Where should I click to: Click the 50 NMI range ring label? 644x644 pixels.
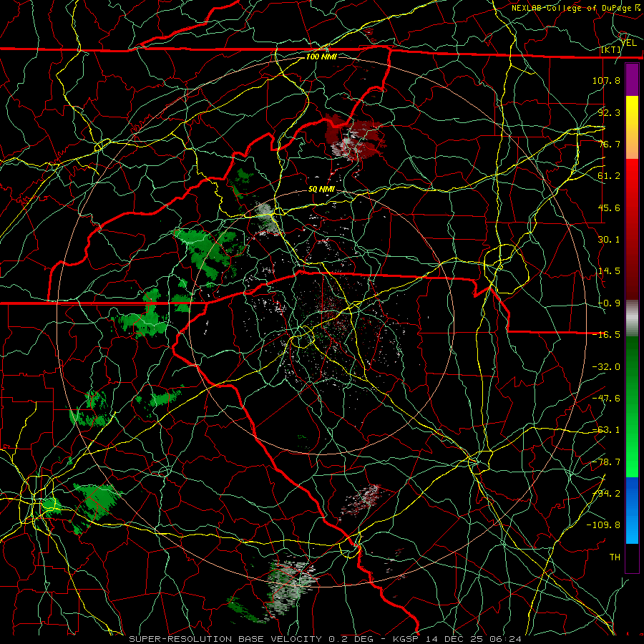321,190
